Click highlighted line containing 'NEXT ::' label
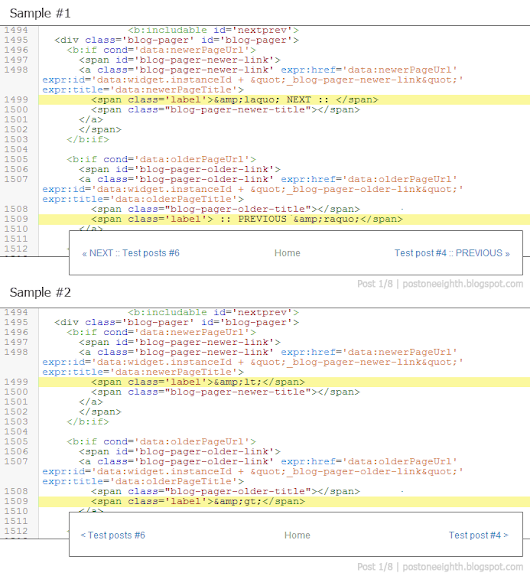Screen dimensions: 530x576 (x=284, y=100)
